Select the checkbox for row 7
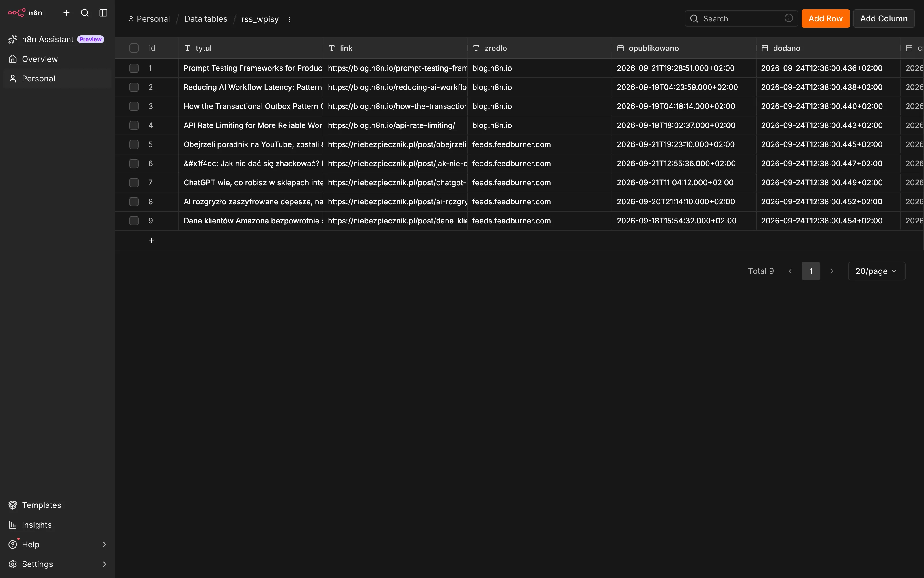The width and height of the screenshot is (924, 578). (x=134, y=183)
